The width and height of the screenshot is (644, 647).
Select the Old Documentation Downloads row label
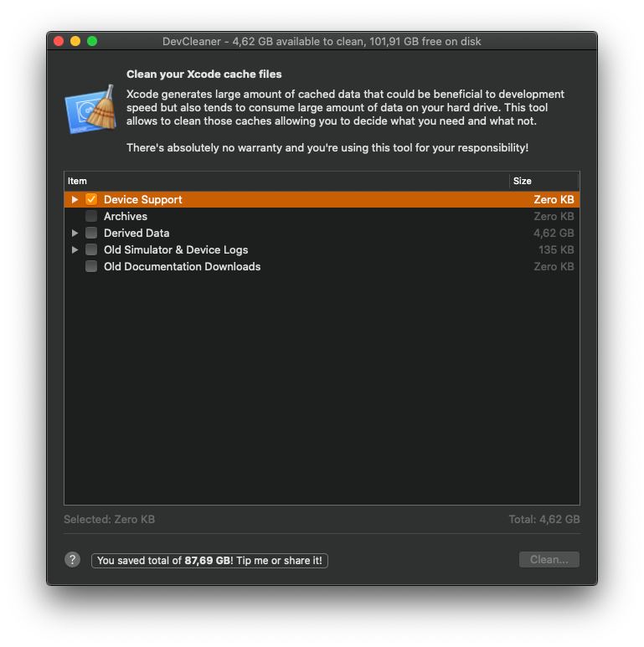tap(182, 266)
